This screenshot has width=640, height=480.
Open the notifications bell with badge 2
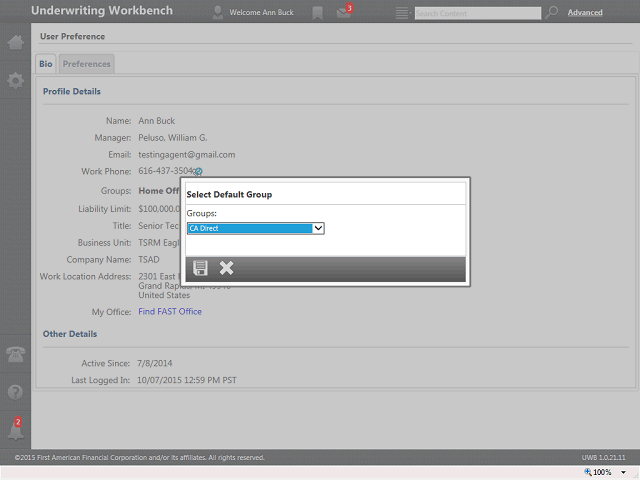(16, 429)
